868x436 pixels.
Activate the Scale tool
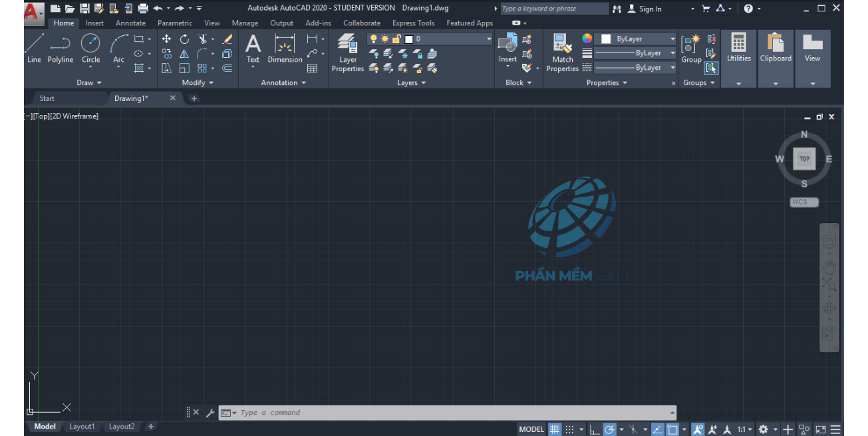tap(184, 68)
